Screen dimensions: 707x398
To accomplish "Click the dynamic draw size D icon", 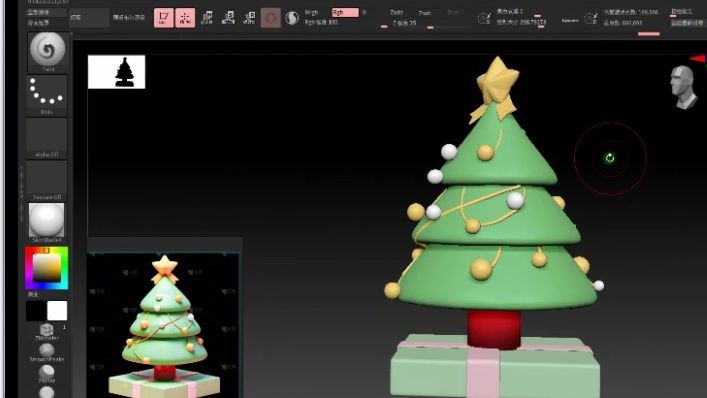I will [x=590, y=18].
